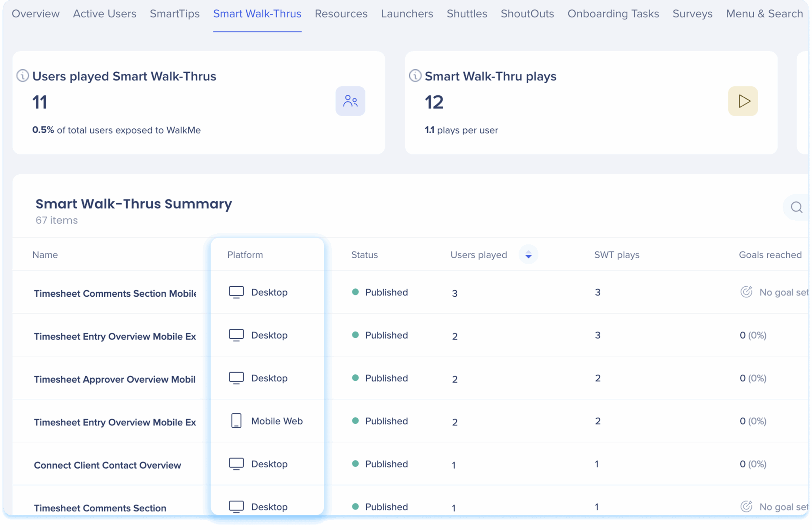
Task: Click the Status column header
Action: point(364,255)
